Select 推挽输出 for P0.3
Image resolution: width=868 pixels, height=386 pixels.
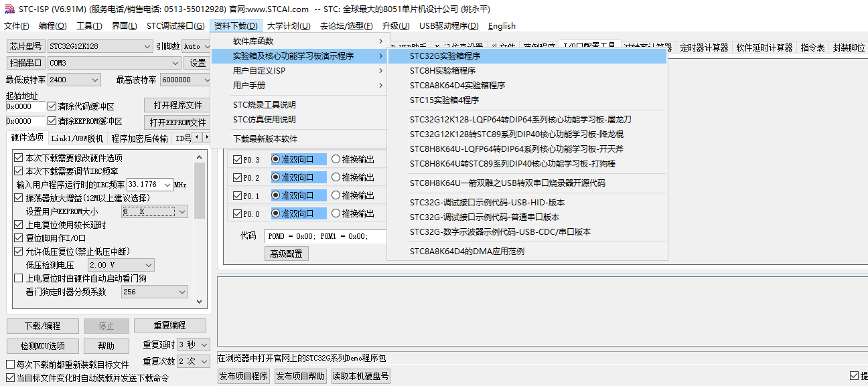pyautogui.click(x=336, y=159)
